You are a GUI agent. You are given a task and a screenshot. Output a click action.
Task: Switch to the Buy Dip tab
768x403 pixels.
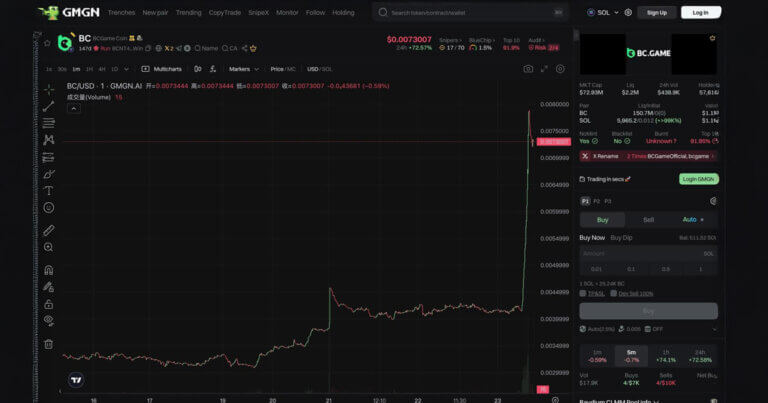click(x=621, y=237)
